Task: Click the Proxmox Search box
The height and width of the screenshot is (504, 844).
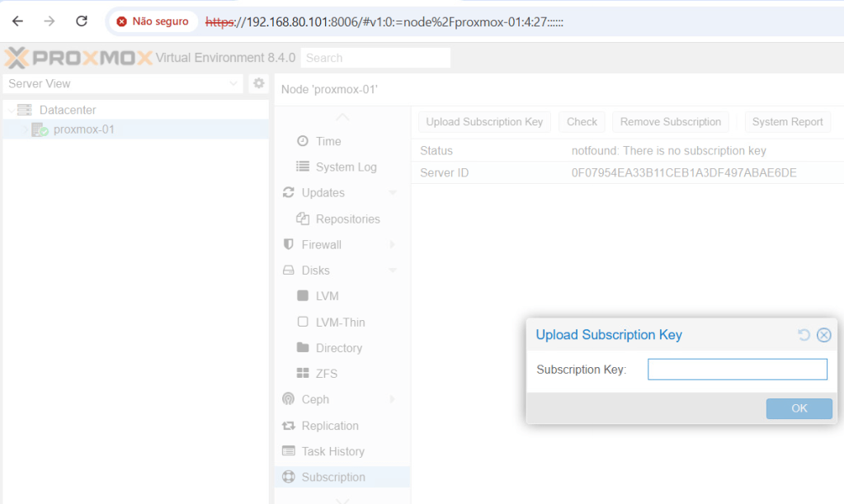Action: point(375,58)
